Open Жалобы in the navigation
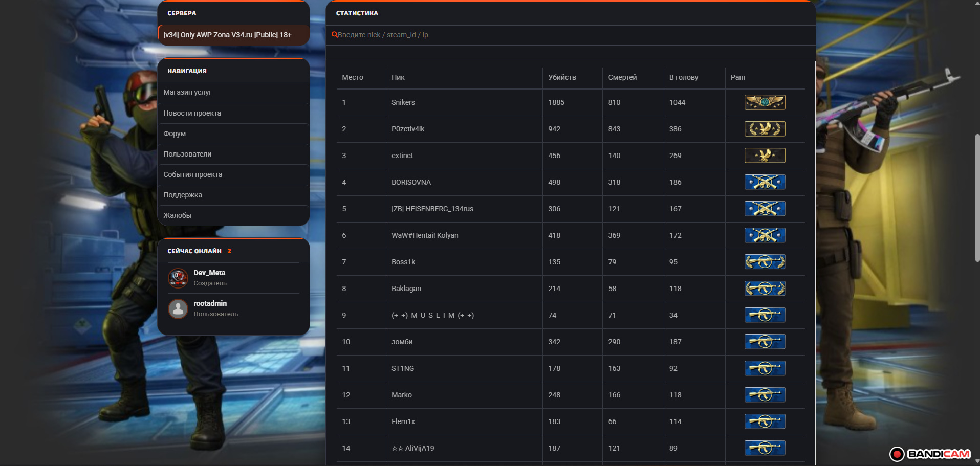The width and height of the screenshot is (980, 466). pyautogui.click(x=178, y=215)
